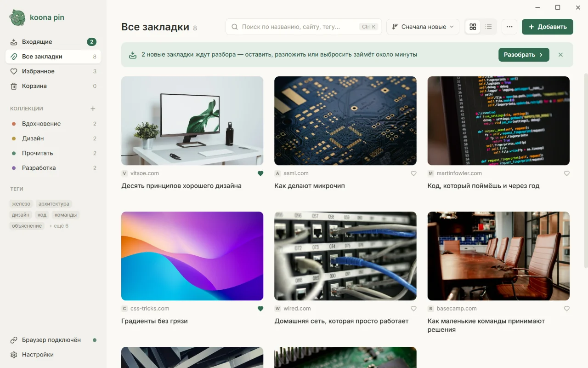Click the martinfowler.com site label
Viewport: 588px width, 368px height.
pyautogui.click(x=459, y=173)
